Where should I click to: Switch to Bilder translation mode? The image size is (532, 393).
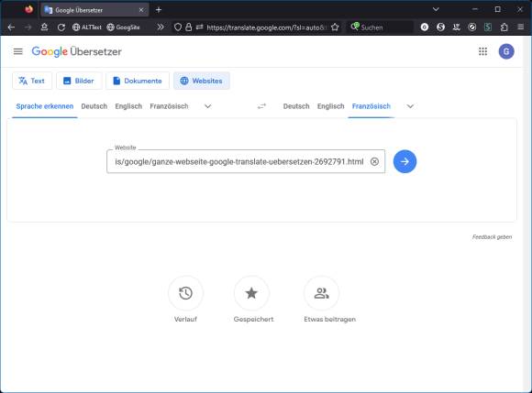click(79, 81)
